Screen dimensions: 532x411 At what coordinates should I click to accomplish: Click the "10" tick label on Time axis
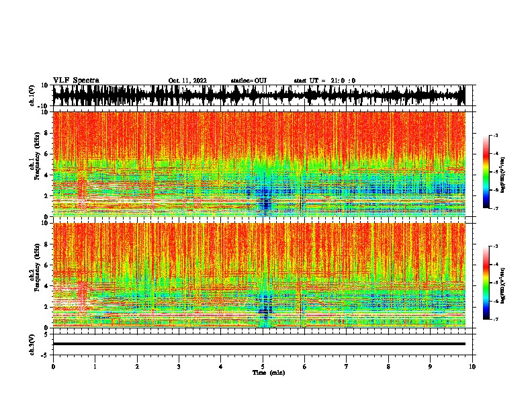click(x=472, y=367)
